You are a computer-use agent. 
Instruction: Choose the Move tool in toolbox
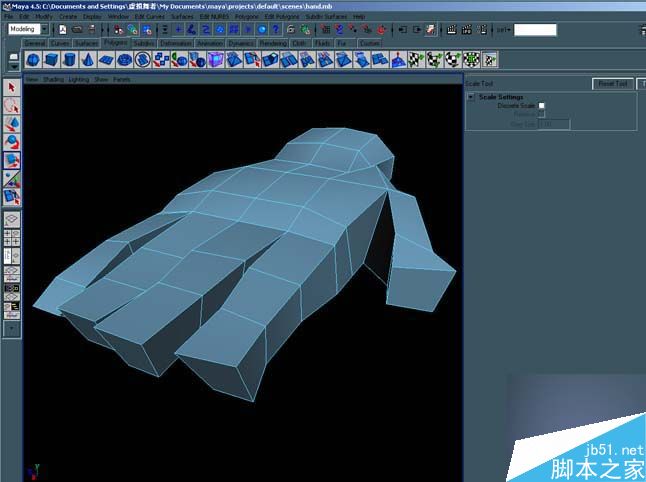[x=12, y=124]
